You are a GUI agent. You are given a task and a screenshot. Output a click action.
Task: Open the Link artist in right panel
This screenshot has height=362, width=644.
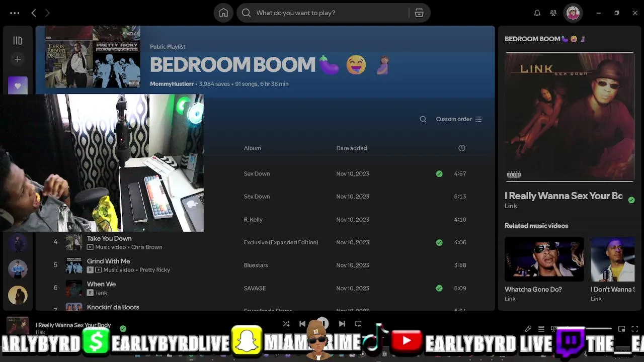[511, 206]
